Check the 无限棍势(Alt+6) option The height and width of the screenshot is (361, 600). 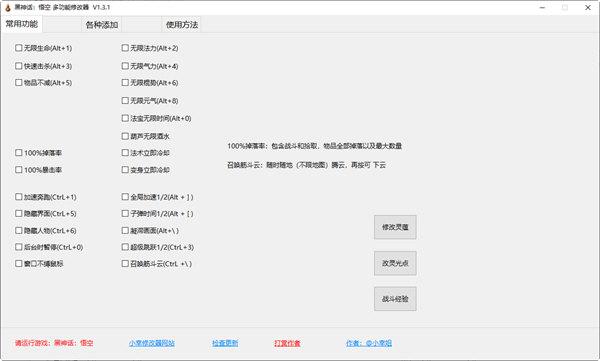[125, 82]
